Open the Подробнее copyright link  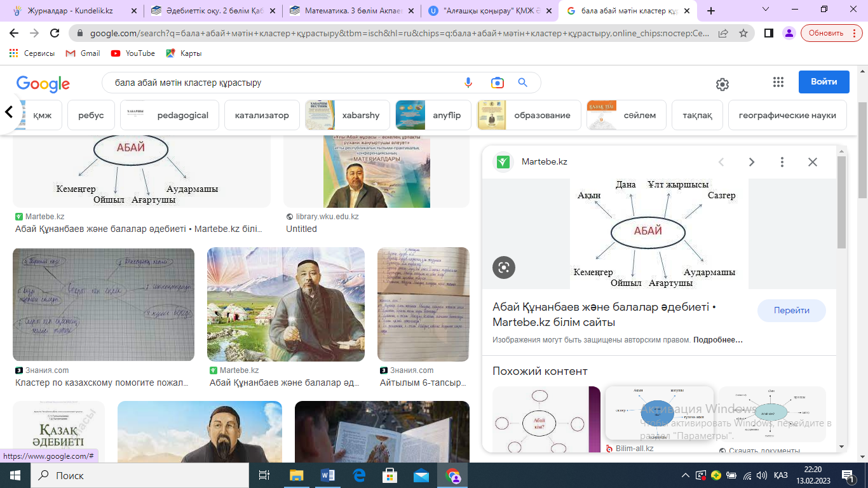(x=718, y=340)
